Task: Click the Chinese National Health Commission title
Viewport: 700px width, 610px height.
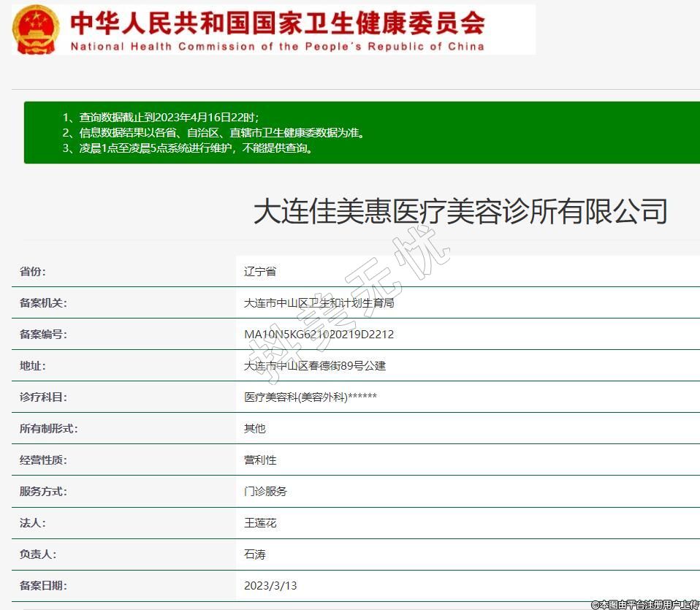Action: 278,23
